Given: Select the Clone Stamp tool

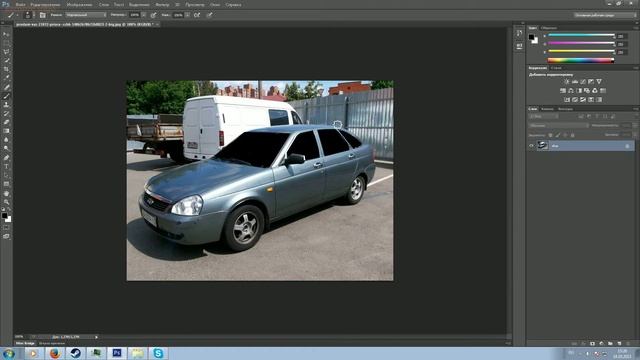Looking at the screenshot, I should click(6, 104).
